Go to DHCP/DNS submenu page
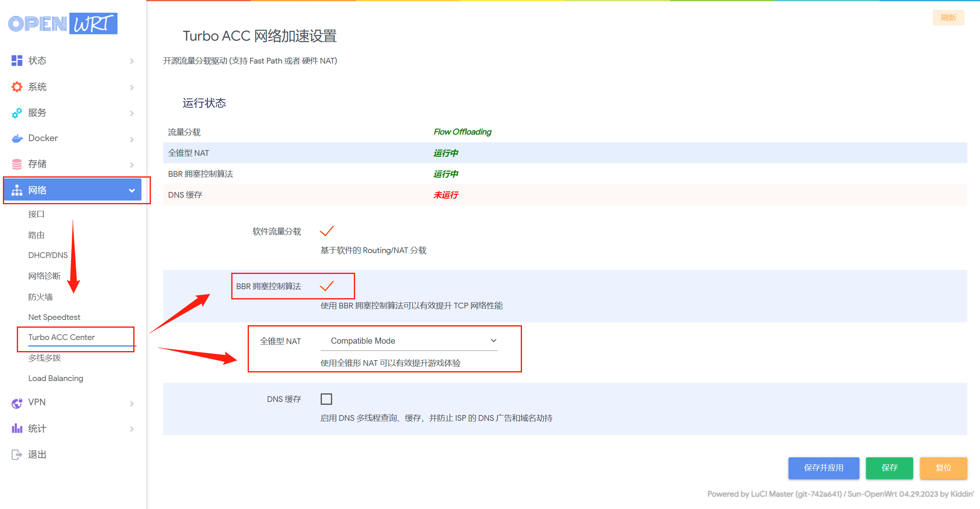Image resolution: width=980 pixels, height=509 pixels. [x=48, y=255]
